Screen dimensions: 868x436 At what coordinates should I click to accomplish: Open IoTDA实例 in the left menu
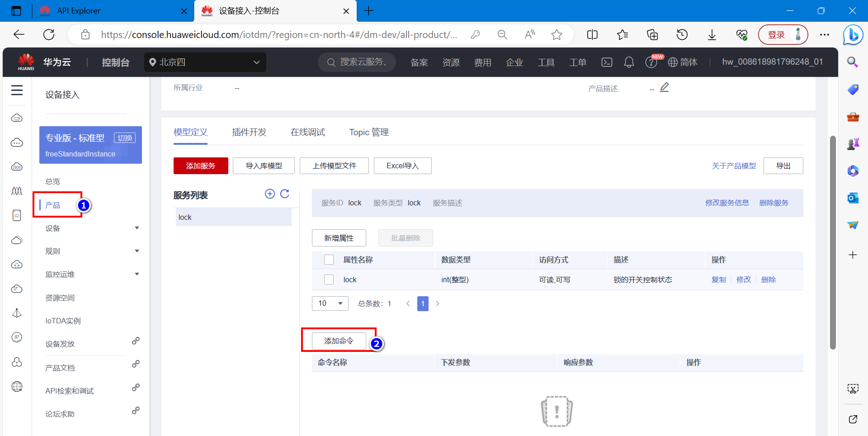tap(63, 321)
